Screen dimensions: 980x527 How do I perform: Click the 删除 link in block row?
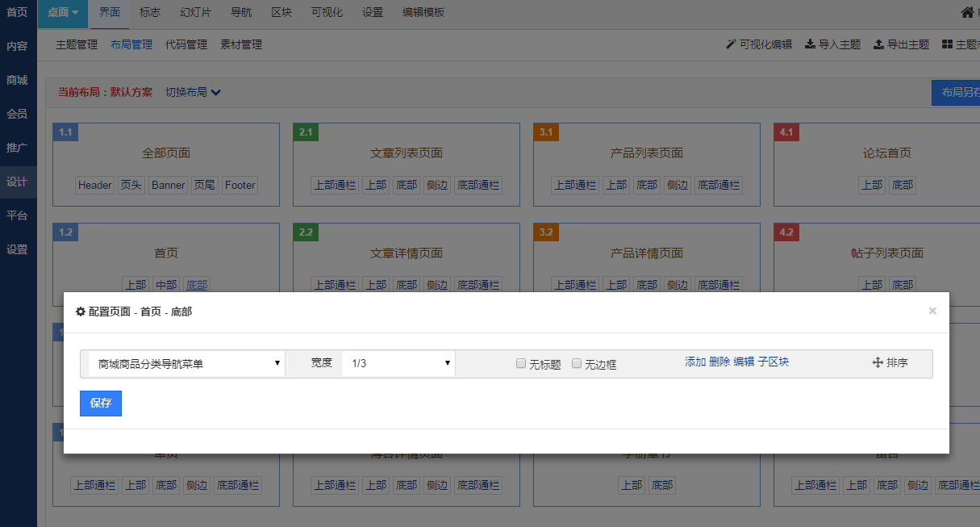719,362
